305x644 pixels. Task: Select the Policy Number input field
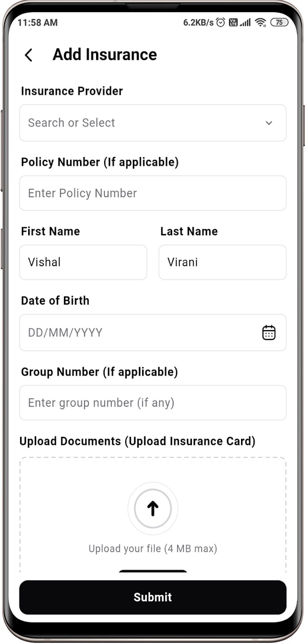pos(152,193)
